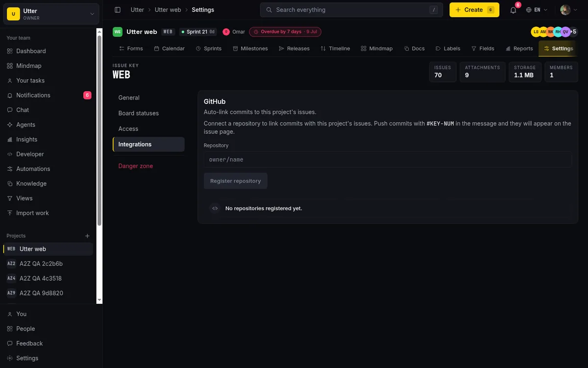Open the project Mindmap tab
This screenshot has height=368, width=588.
click(377, 49)
